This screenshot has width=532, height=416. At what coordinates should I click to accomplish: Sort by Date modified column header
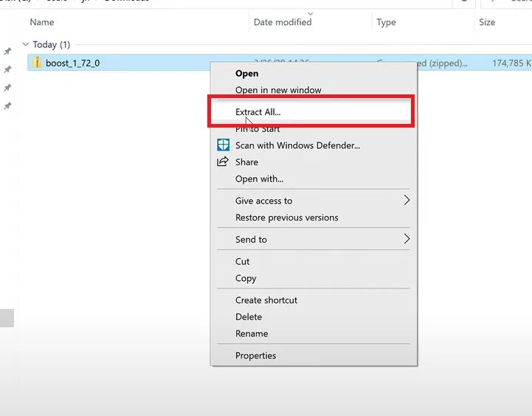[283, 22]
